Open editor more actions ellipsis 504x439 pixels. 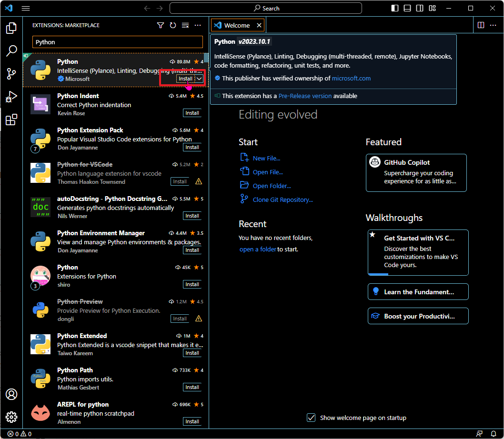click(x=493, y=25)
